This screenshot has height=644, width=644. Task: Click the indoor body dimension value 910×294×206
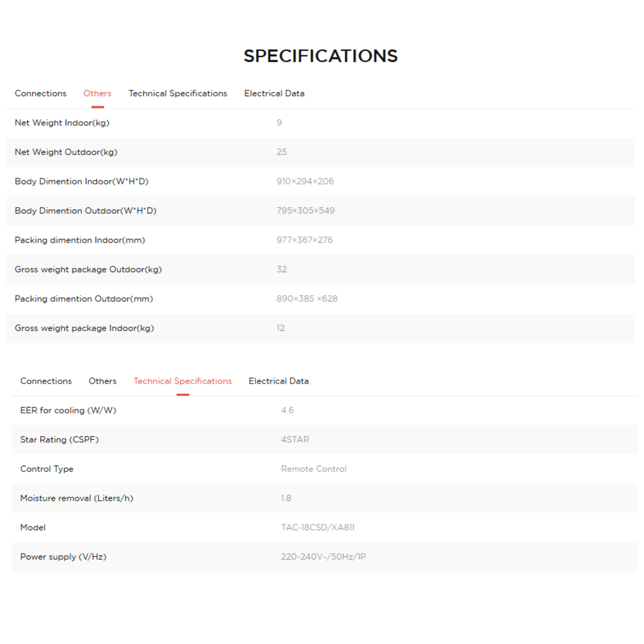(305, 181)
